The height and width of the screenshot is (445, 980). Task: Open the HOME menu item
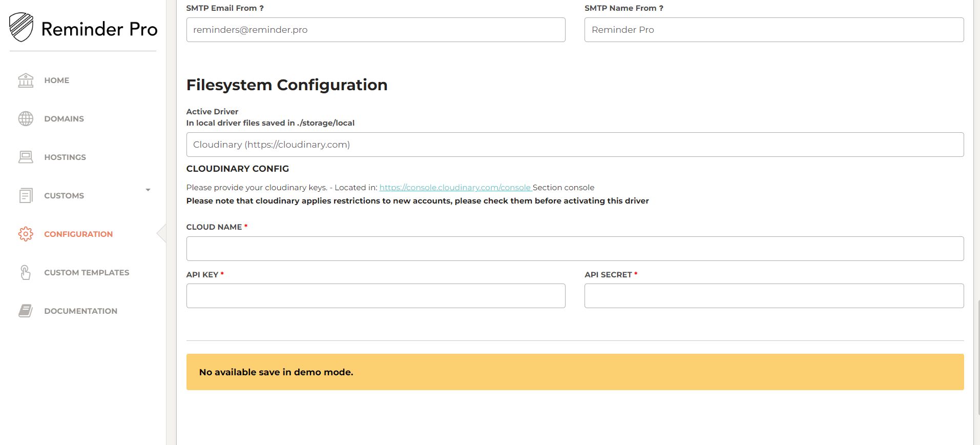[56, 80]
